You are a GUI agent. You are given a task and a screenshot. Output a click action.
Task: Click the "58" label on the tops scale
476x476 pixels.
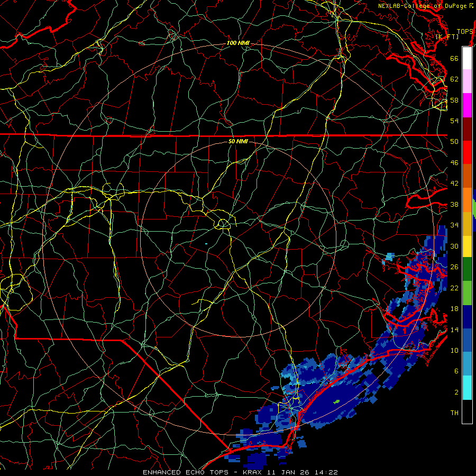tap(454, 100)
